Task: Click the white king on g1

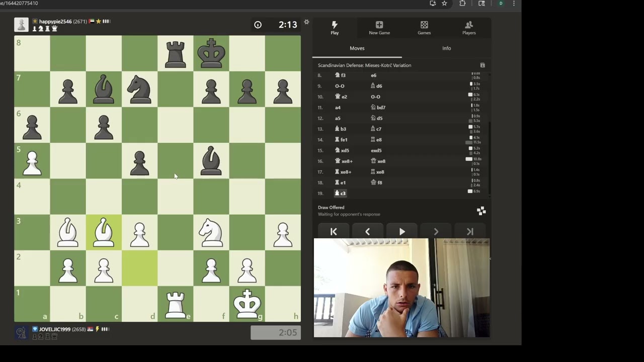Action: [x=247, y=304]
